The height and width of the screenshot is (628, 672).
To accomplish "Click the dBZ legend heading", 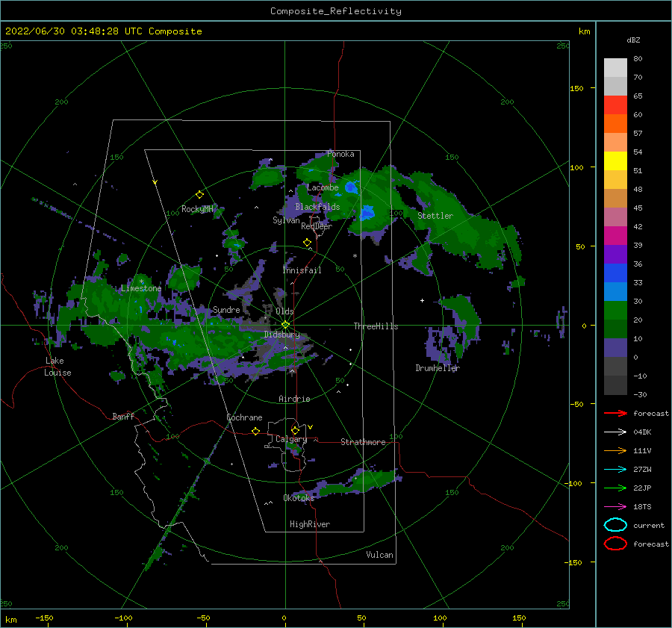I will click(x=633, y=40).
